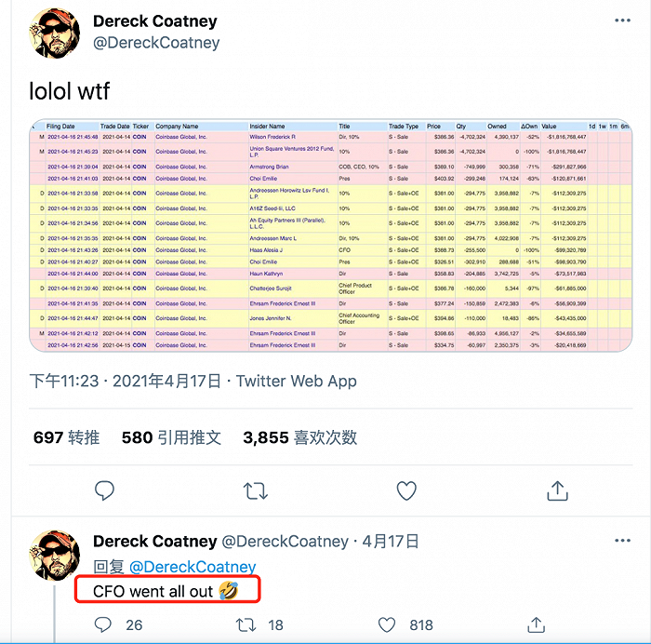Screen dimensions: 651x644
Task: Like the 'CFO went all out' reply
Action: 388,624
